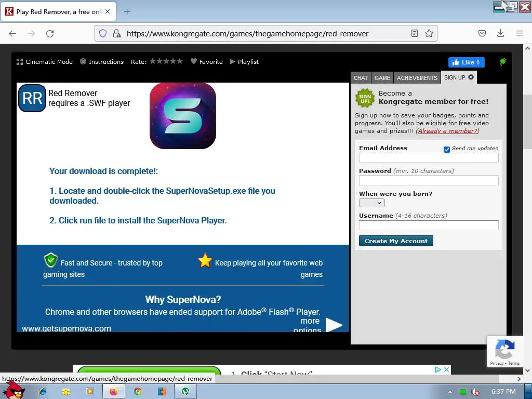Enter Cinematic Mode
Viewport: 532px width, 399px height.
tap(45, 62)
